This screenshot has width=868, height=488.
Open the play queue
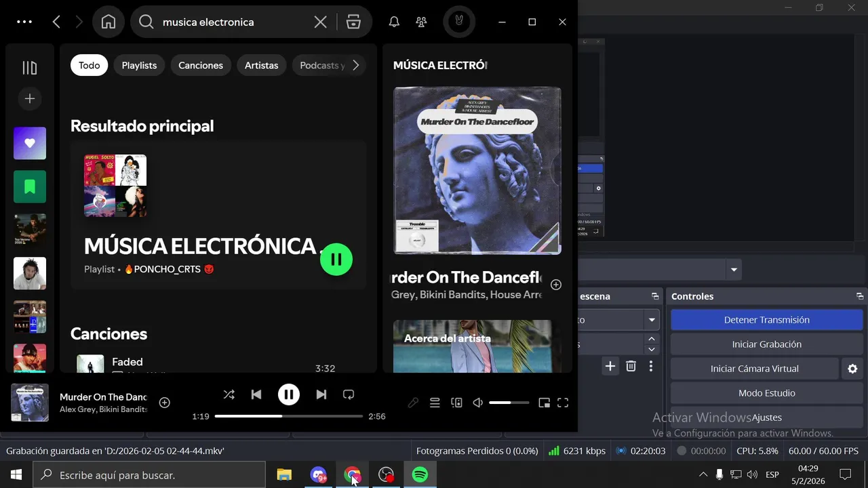(x=435, y=403)
